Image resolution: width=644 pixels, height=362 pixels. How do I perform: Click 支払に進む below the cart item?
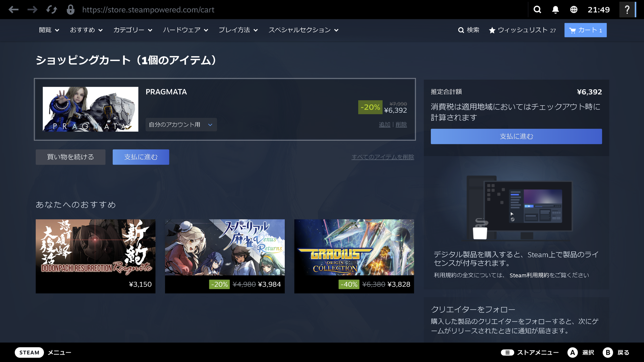click(141, 157)
